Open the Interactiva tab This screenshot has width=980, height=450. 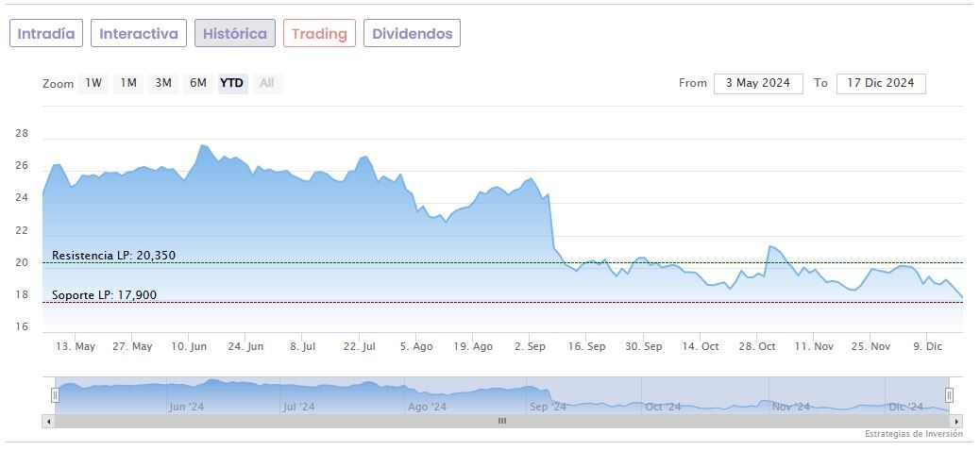(x=139, y=34)
